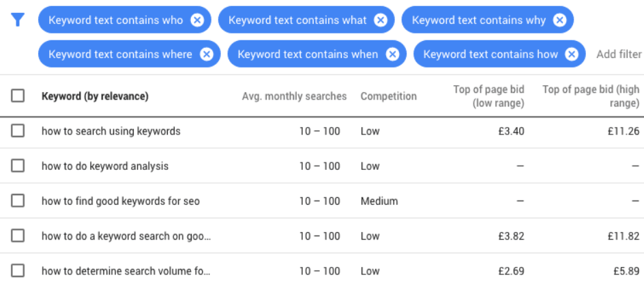
Task: Sort by Keyword (by relevance) column header
Action: click(95, 96)
